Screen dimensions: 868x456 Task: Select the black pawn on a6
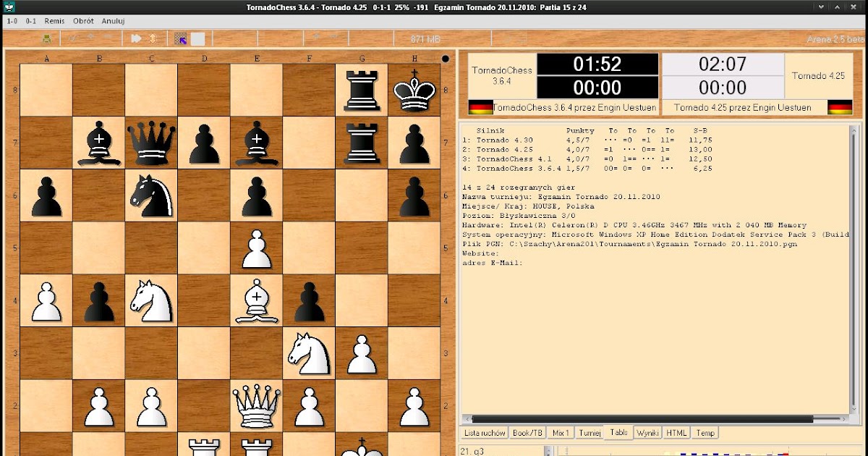coord(46,197)
